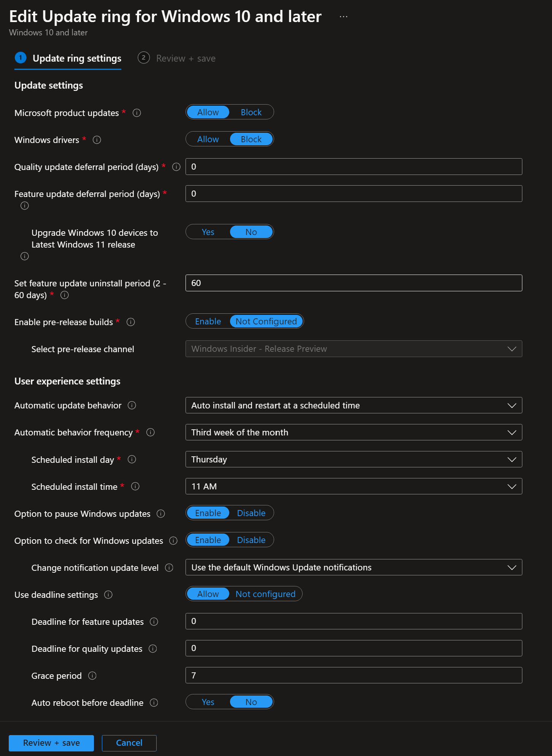This screenshot has width=552, height=756.
Task: Show info for feature update uninstall period
Action: [x=65, y=295]
